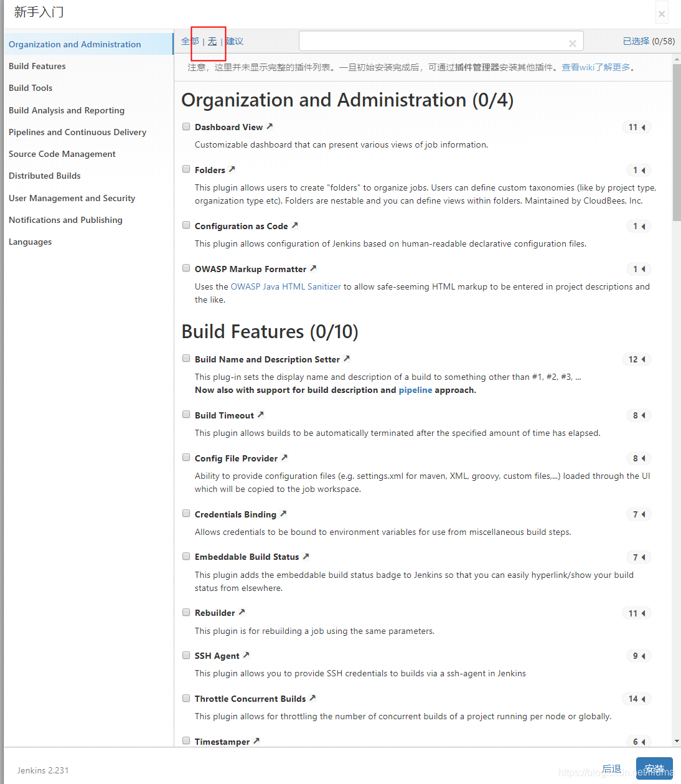Open Throttle Concurrent Builds external link arrow
The image size is (681, 784).
[x=312, y=698]
